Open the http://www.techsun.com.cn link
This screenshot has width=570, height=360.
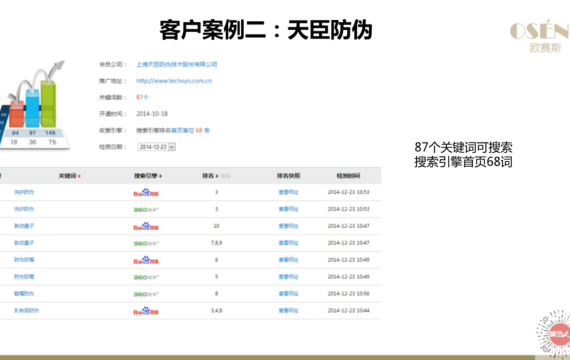pos(174,81)
